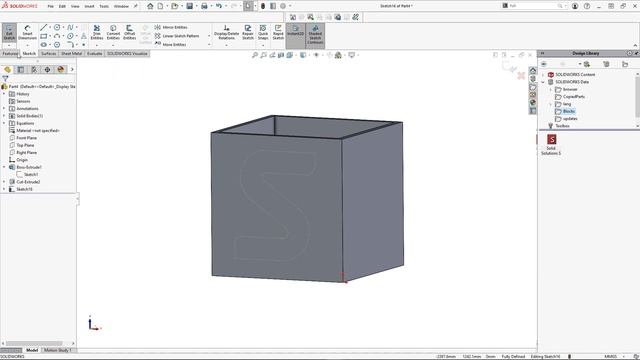Screen dimensions: 640x360
Task: Expand the Solid Bodies(1) node
Action: click(4, 116)
